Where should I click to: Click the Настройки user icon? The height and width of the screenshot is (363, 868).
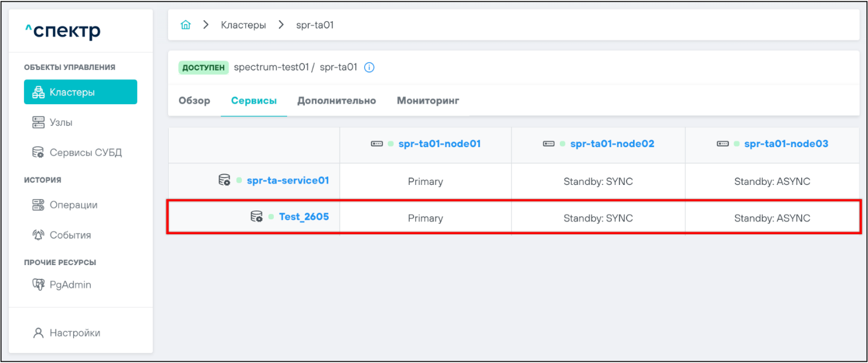[x=38, y=333]
